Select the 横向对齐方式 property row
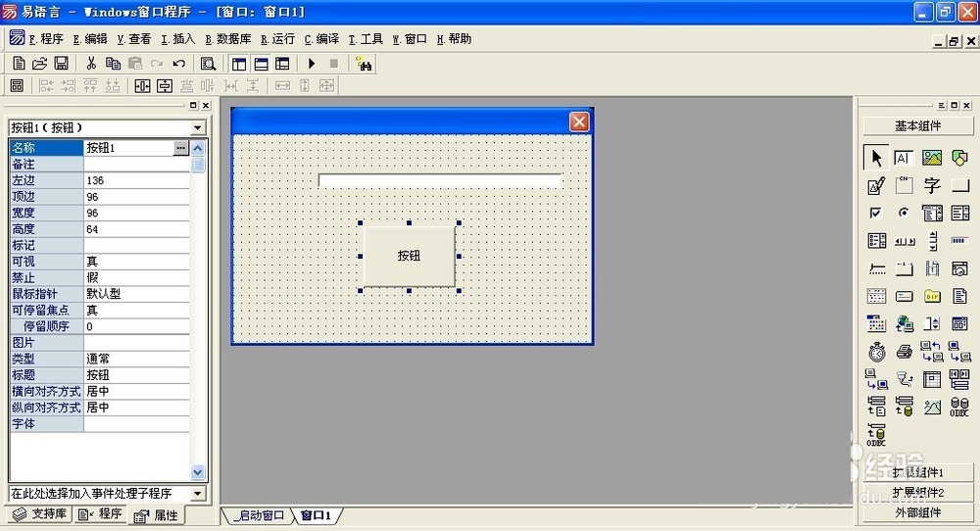 (x=99, y=392)
